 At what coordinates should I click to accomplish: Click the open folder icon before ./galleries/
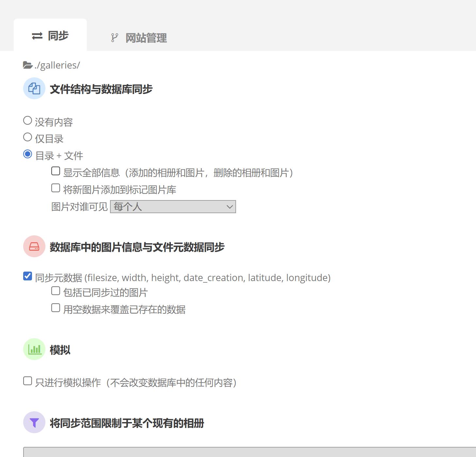point(28,65)
